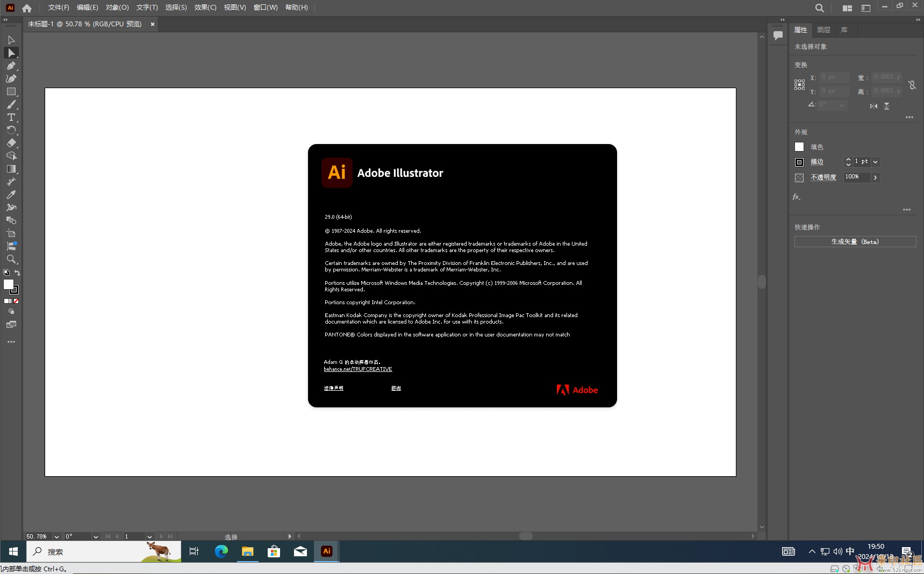This screenshot has width=924, height=574.
Task: Expand the opacity slider arrow
Action: click(x=876, y=177)
